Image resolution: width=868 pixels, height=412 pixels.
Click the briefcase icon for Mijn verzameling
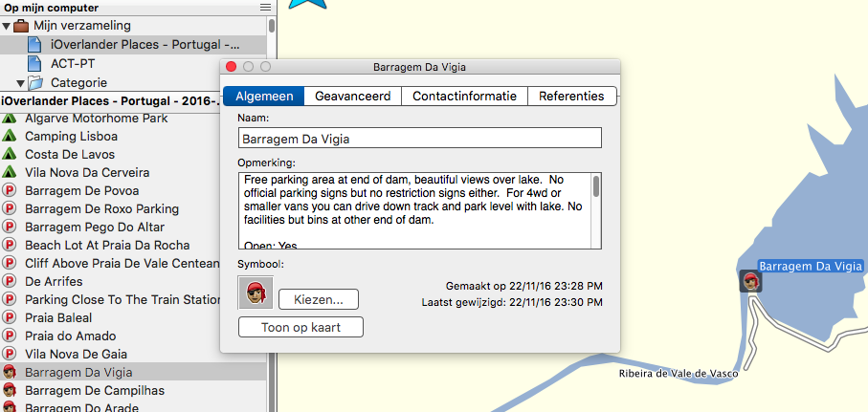21,26
